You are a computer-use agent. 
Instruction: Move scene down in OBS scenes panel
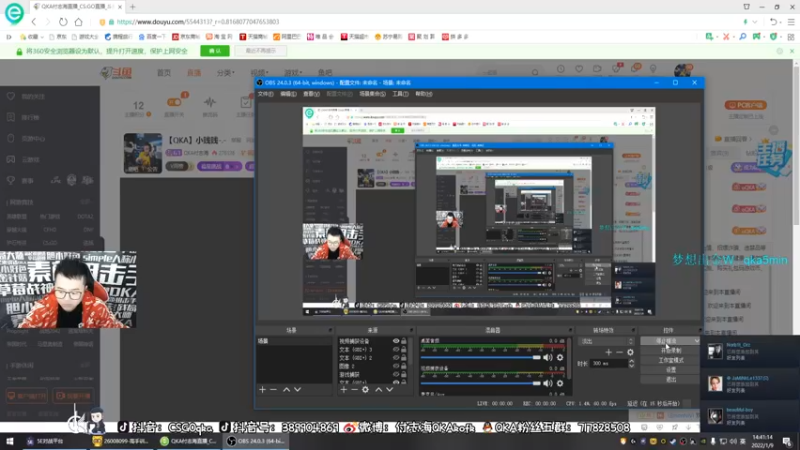[297, 389]
